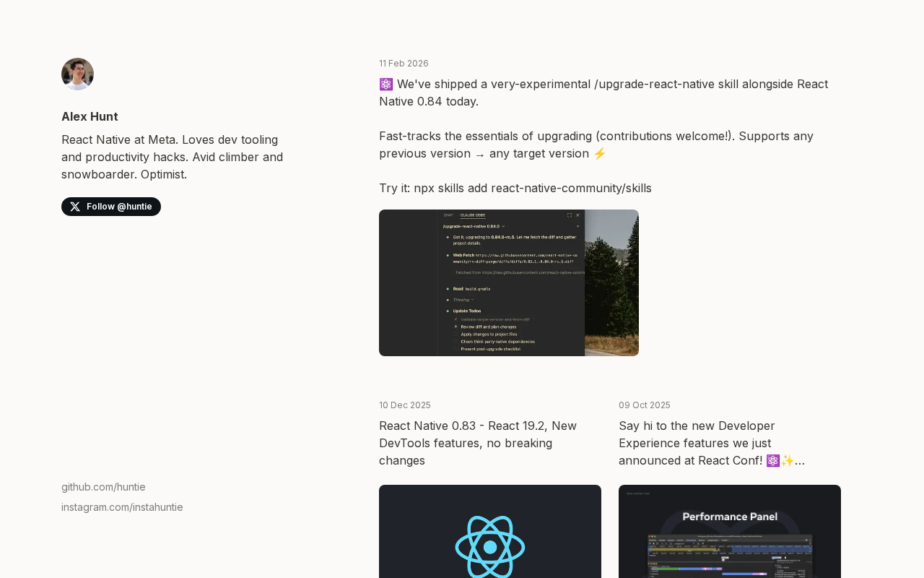Visit the instagram.com/instahuntie link
924x578 pixels.
pos(122,507)
